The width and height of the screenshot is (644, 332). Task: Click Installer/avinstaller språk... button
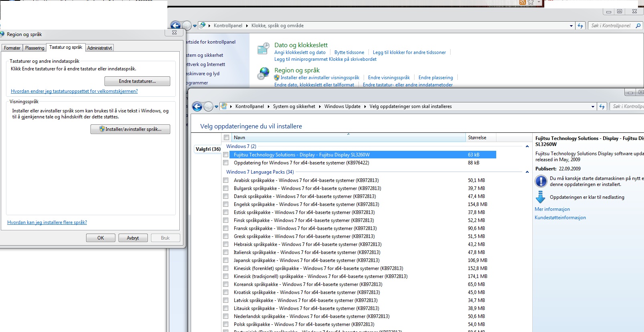point(131,129)
